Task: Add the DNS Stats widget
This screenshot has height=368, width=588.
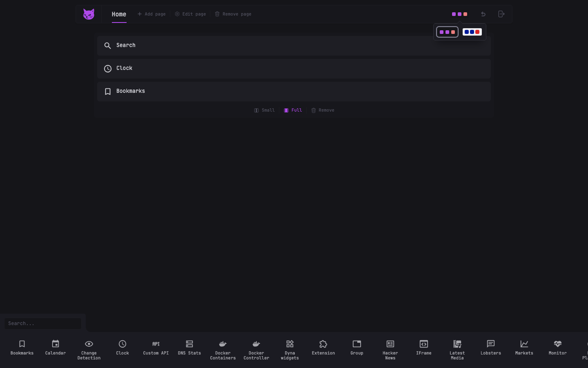Action: 189,348
